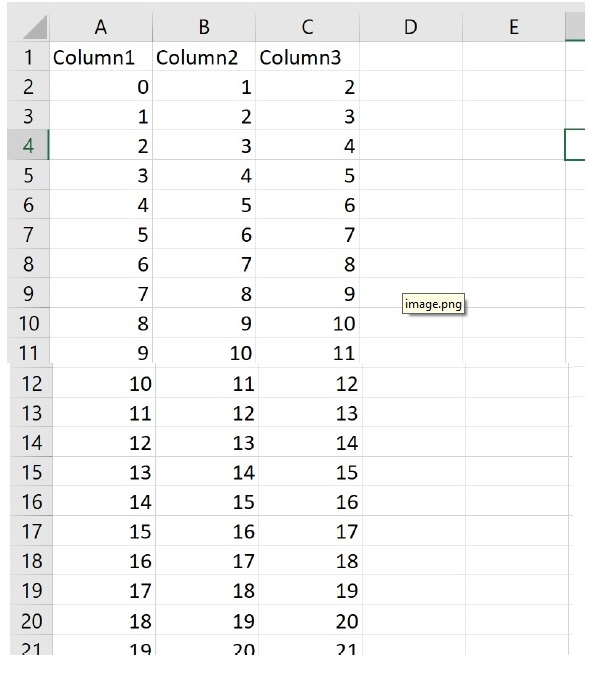
Task: Select cell C10 containing 10
Action: click(x=307, y=323)
